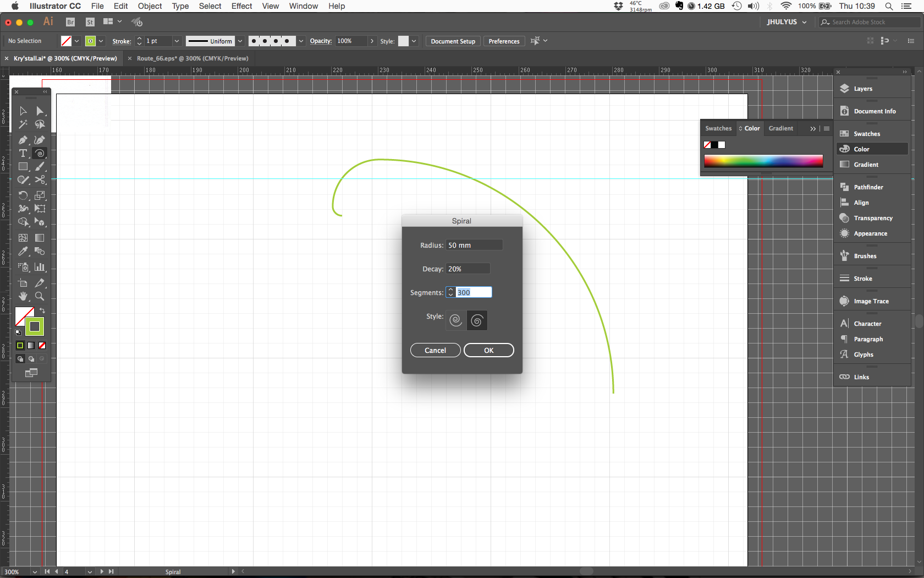This screenshot has width=924, height=578.
Task: Select the Rotate tool
Action: pyautogui.click(x=23, y=195)
